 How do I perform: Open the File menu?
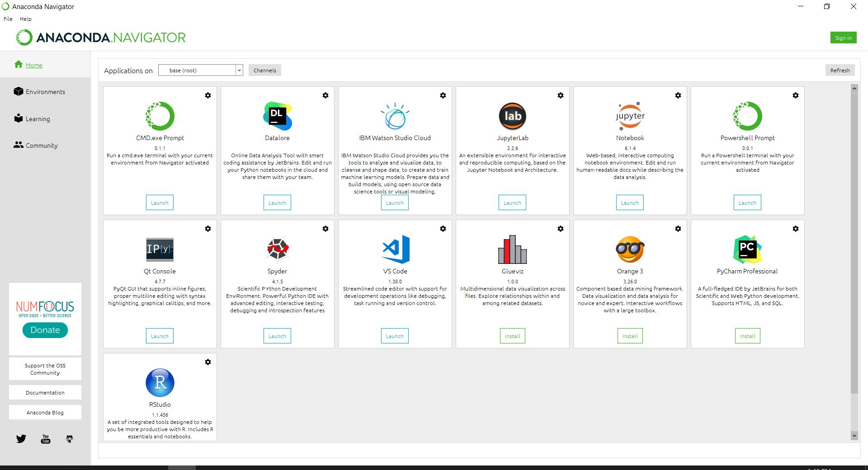tap(8, 19)
